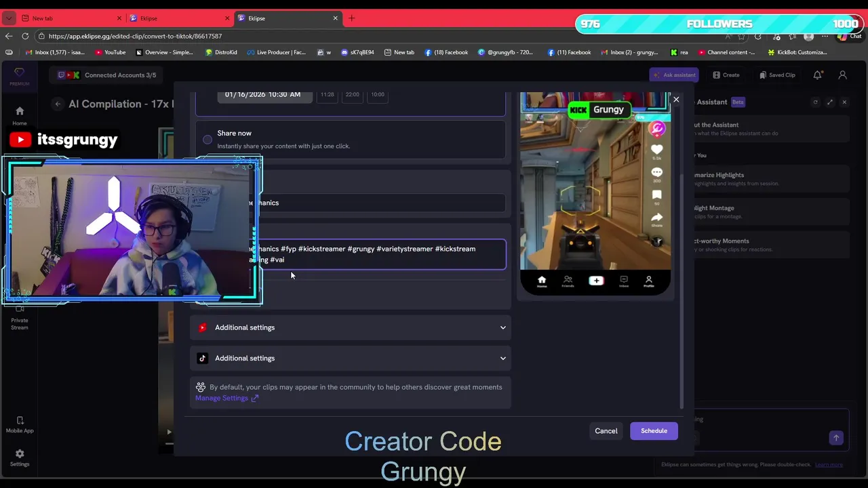The image size is (868, 488).
Task: Reload the browser page
Action: [x=25, y=36]
